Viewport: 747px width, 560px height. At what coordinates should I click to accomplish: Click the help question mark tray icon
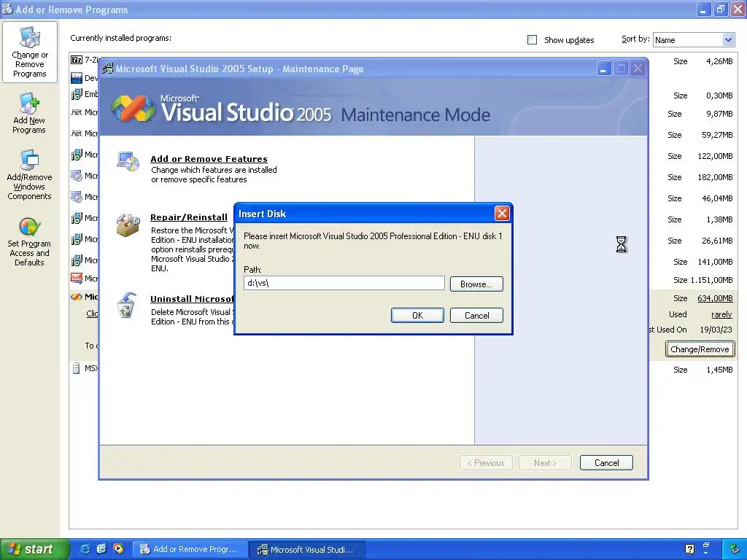[689, 549]
